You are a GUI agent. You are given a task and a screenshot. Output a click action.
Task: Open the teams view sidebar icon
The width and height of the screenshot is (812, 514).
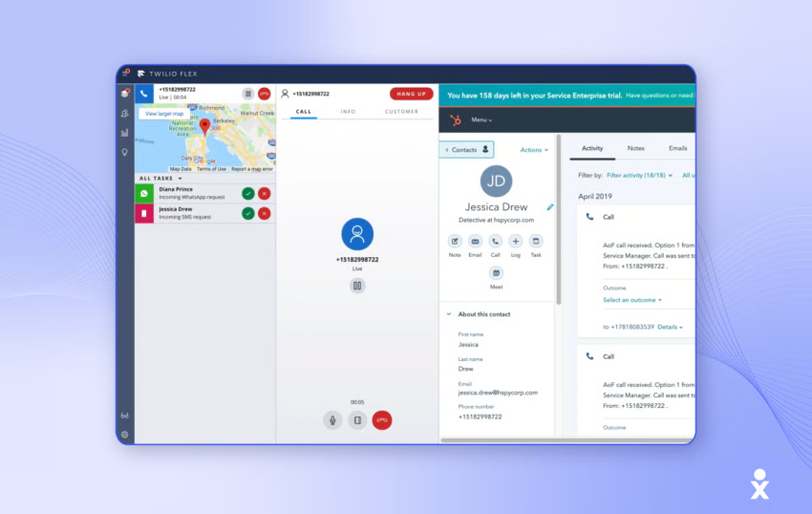click(125, 114)
